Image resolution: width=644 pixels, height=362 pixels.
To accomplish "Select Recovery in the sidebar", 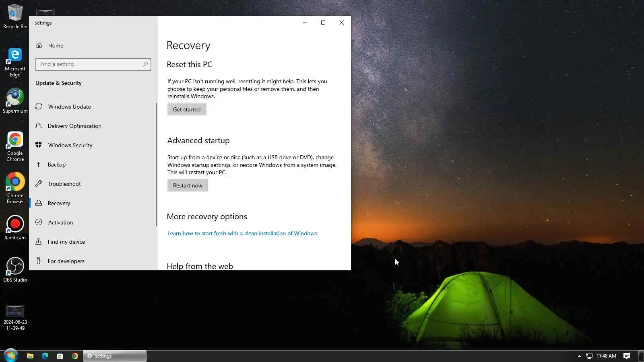I will 93,203.
